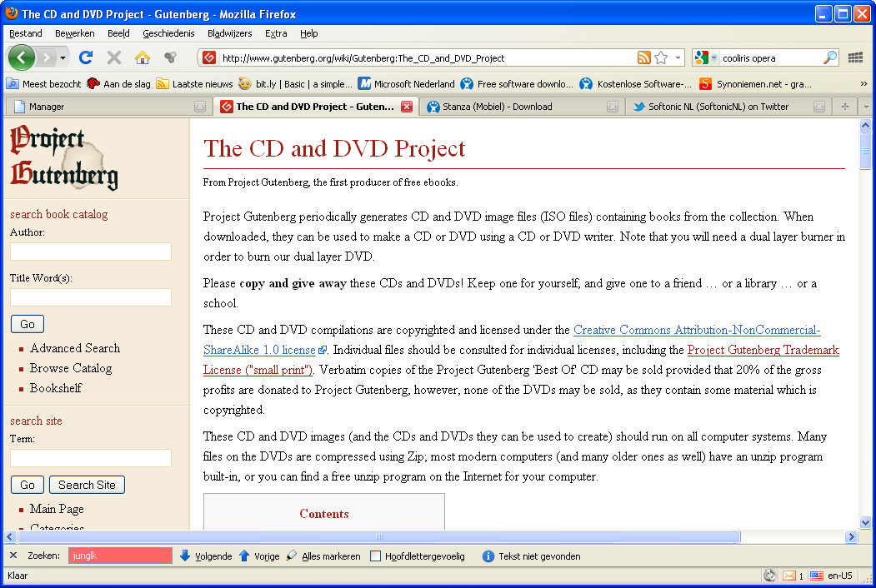Switch to Softonic NL Twitter tab
The image size is (876, 588).
(727, 106)
